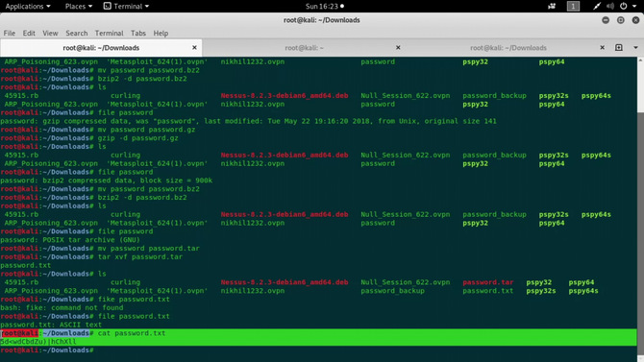Click the new tab icon
644x362 pixels.
[x=619, y=48]
